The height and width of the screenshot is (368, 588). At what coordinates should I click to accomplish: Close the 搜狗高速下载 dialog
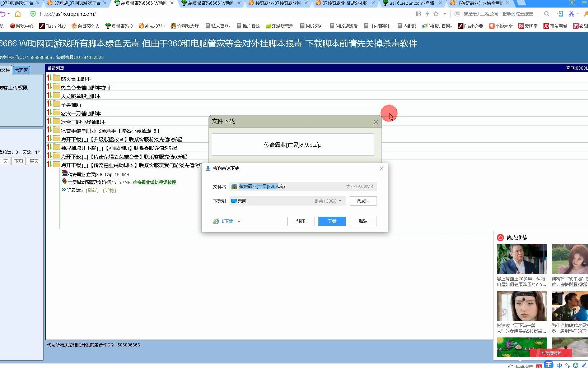click(x=382, y=168)
